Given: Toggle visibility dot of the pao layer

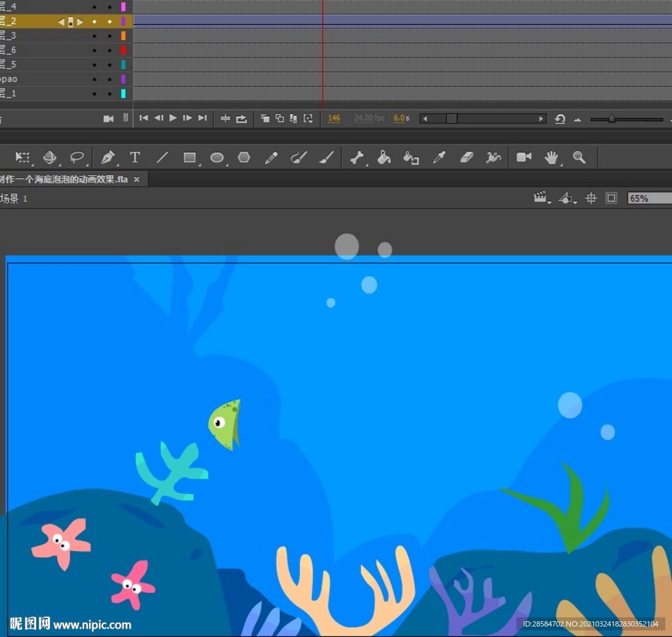Looking at the screenshot, I should click(x=94, y=79).
